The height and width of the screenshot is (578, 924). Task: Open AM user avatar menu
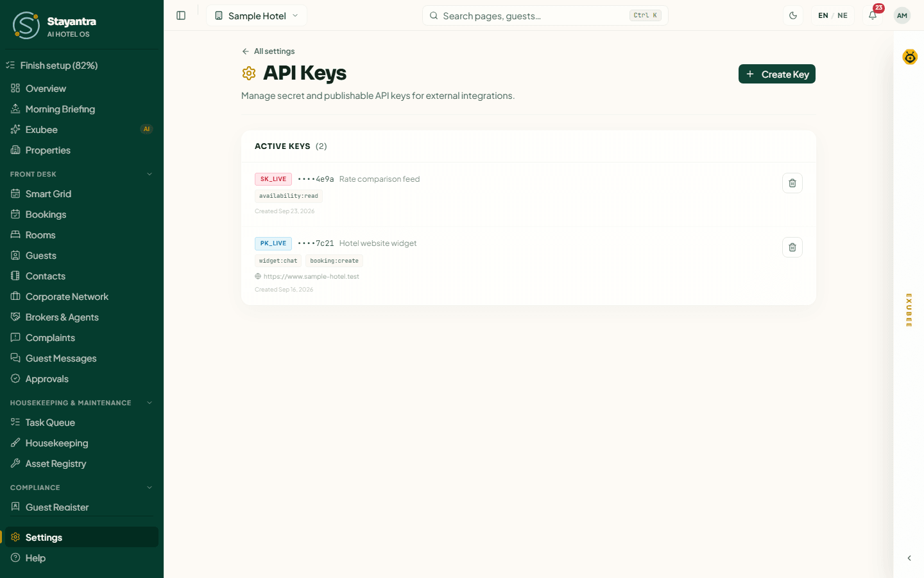[x=902, y=15]
